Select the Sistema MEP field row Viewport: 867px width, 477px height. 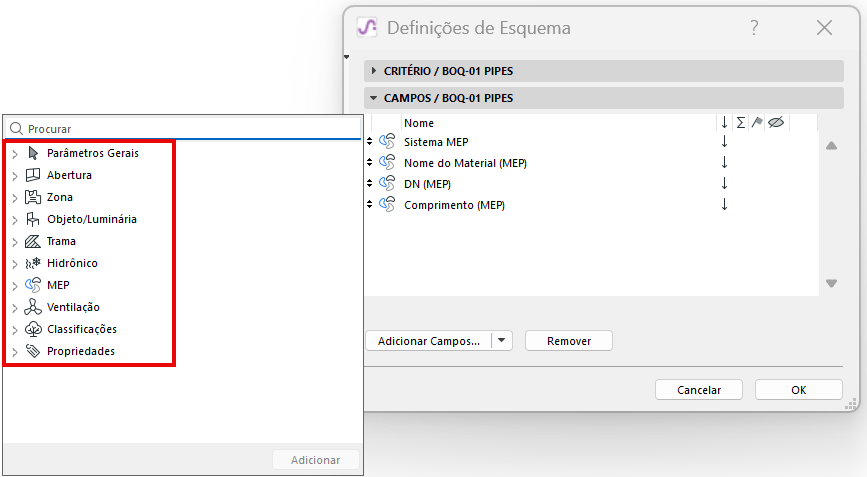tap(592, 141)
